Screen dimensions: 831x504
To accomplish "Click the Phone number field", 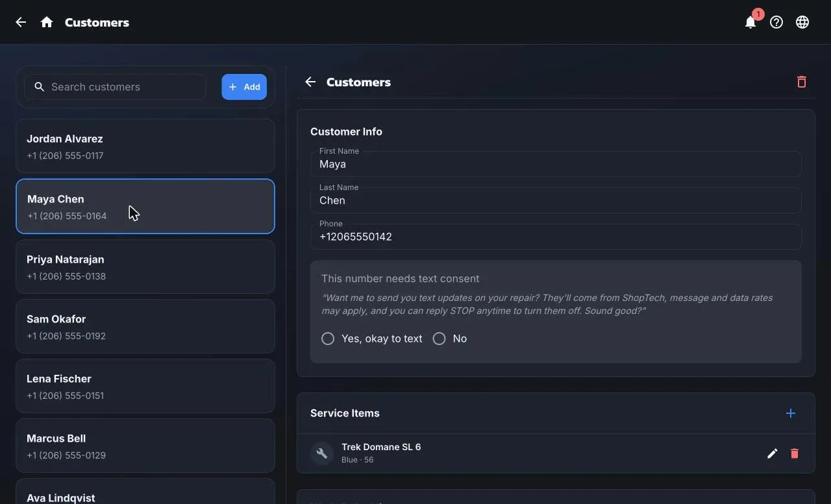I will tap(556, 237).
